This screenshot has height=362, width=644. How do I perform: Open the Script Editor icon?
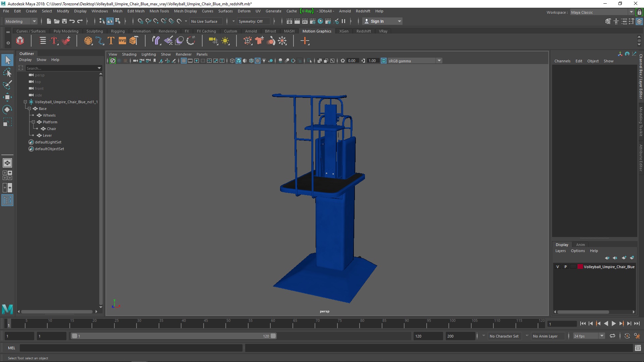638,348
